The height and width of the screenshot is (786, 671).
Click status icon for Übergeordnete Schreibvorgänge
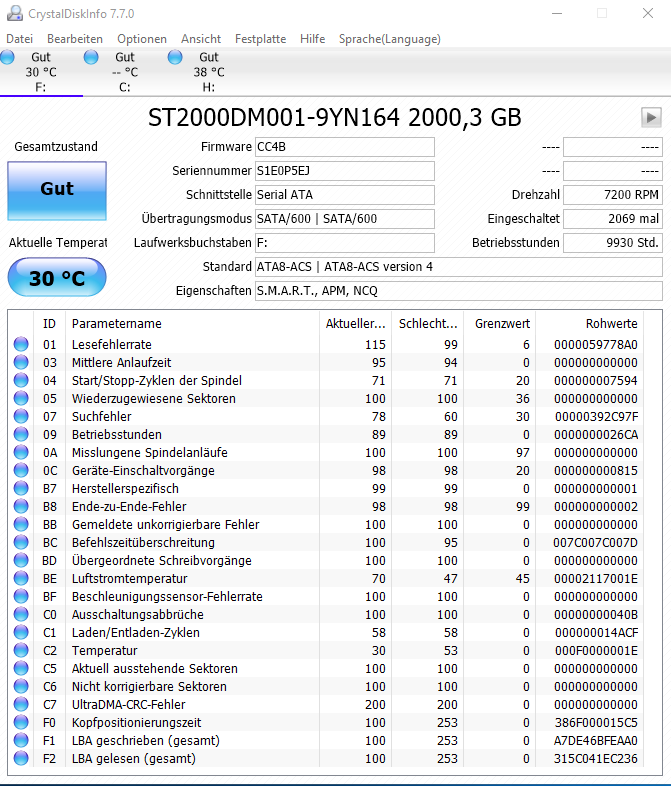(x=21, y=561)
